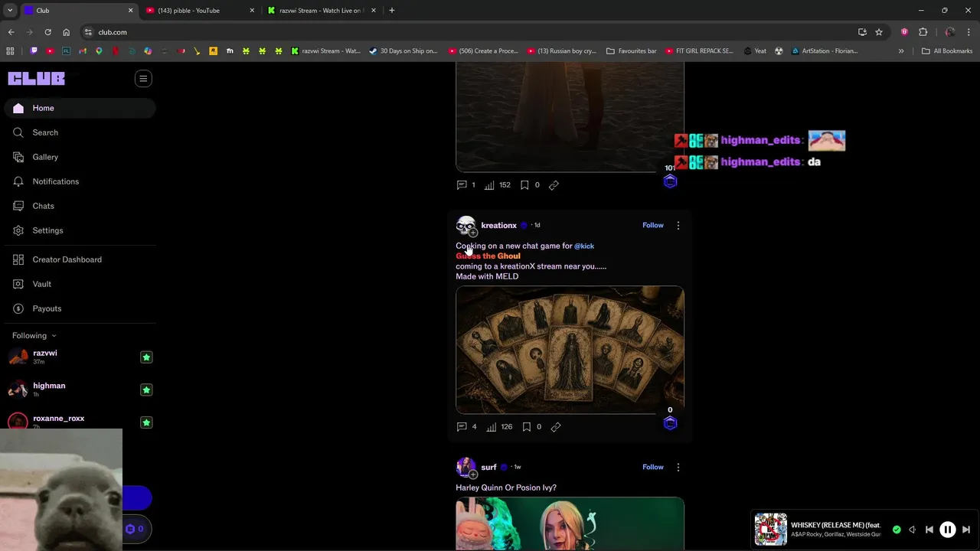Open tarot cards post image

click(x=570, y=350)
